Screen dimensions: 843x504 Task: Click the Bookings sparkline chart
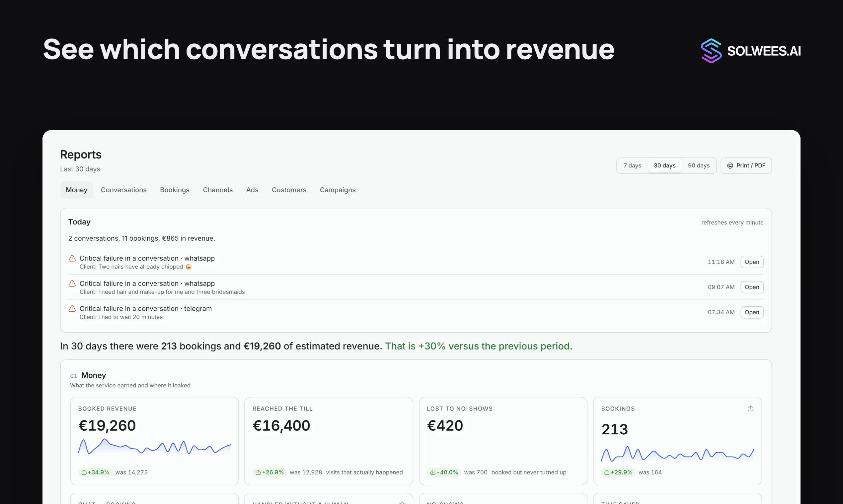coord(677,454)
